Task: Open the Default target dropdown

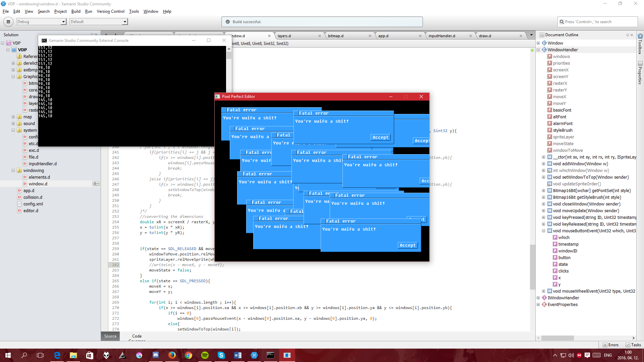Action: 124,22
